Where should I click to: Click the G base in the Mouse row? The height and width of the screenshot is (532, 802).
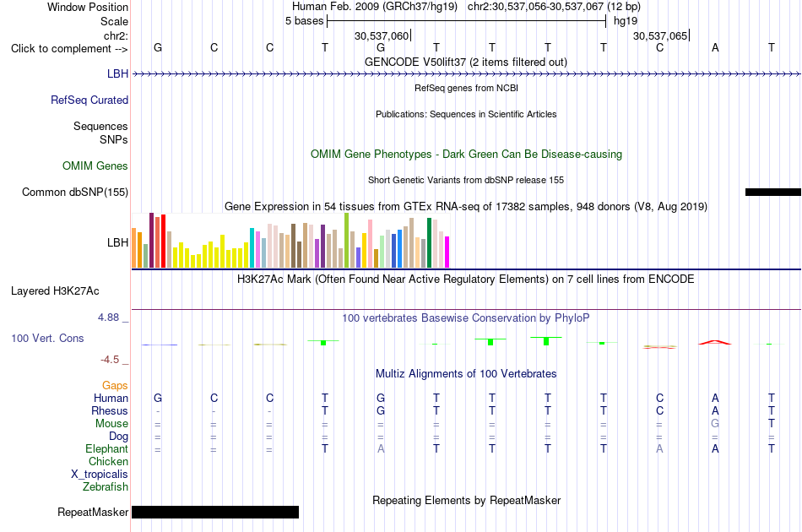click(x=715, y=424)
